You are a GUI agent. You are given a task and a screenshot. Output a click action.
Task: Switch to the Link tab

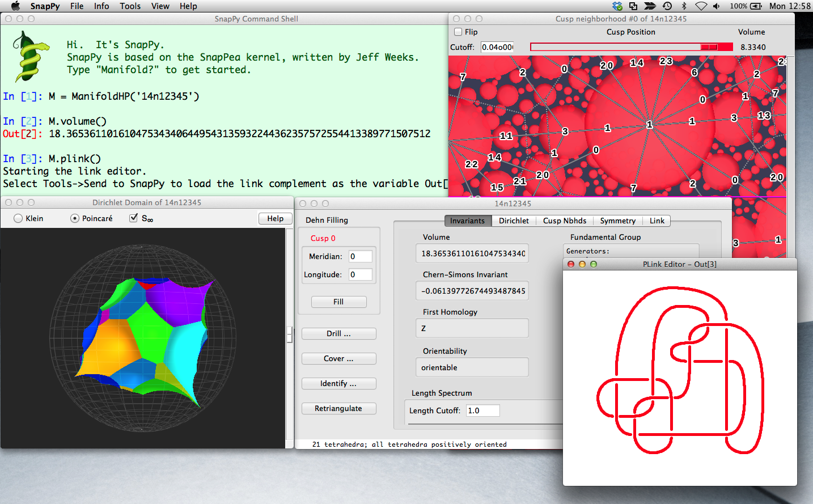tap(657, 221)
